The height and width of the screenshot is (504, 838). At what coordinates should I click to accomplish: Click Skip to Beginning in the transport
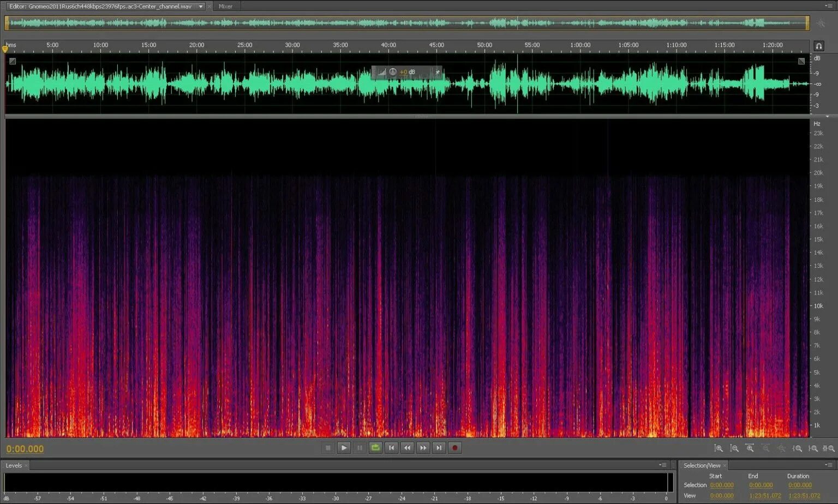point(392,447)
